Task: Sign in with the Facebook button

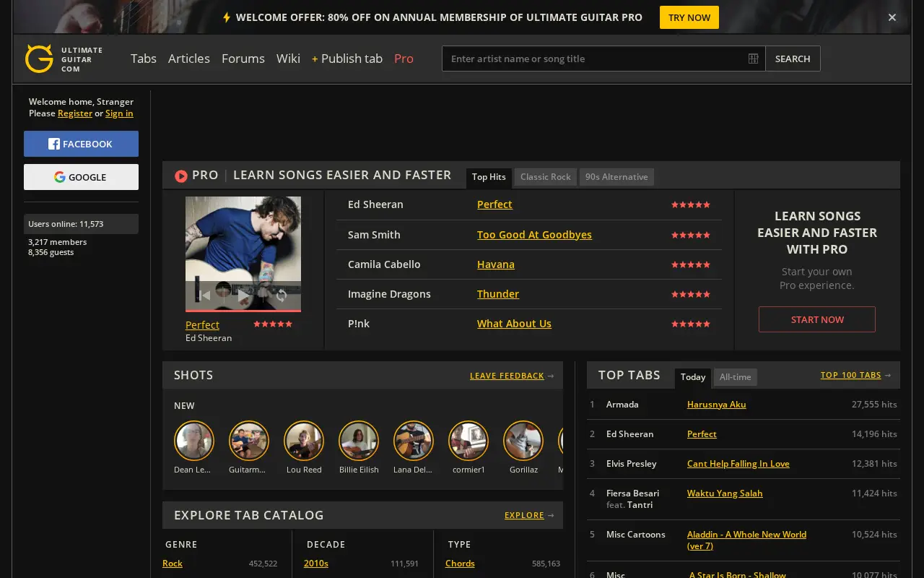Action: (81, 144)
